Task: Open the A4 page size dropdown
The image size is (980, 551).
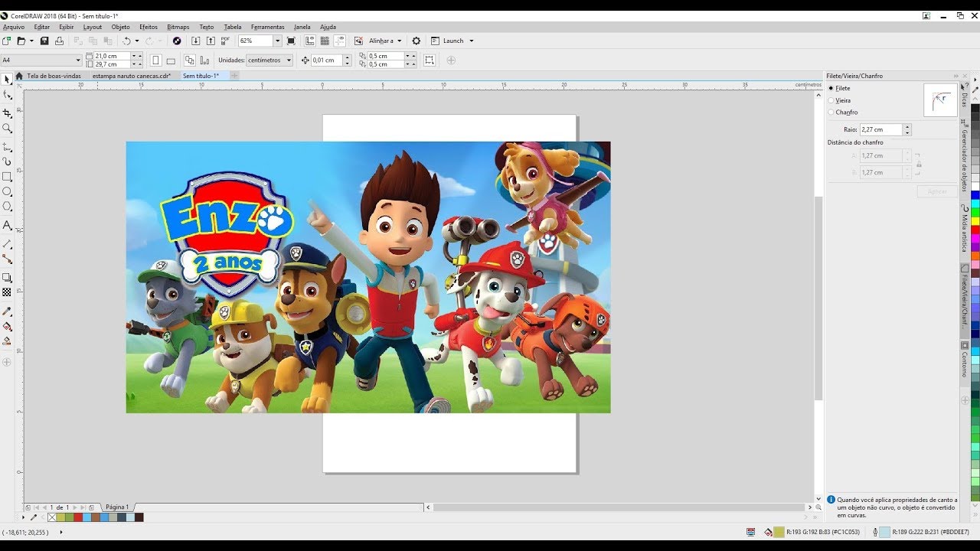Action: point(77,60)
